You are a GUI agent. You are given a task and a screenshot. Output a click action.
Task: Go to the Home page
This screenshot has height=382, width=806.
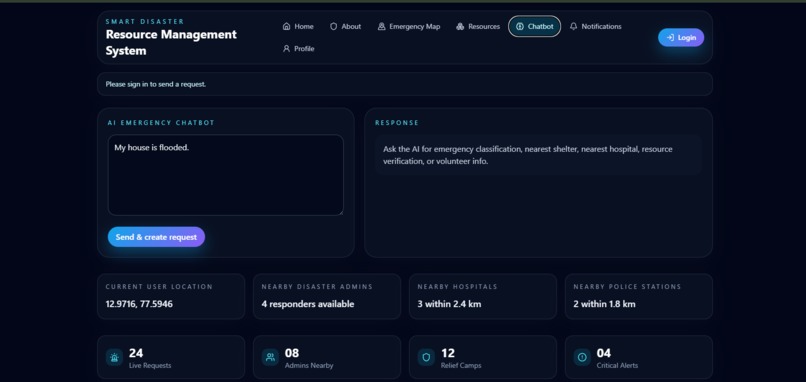[x=298, y=26]
